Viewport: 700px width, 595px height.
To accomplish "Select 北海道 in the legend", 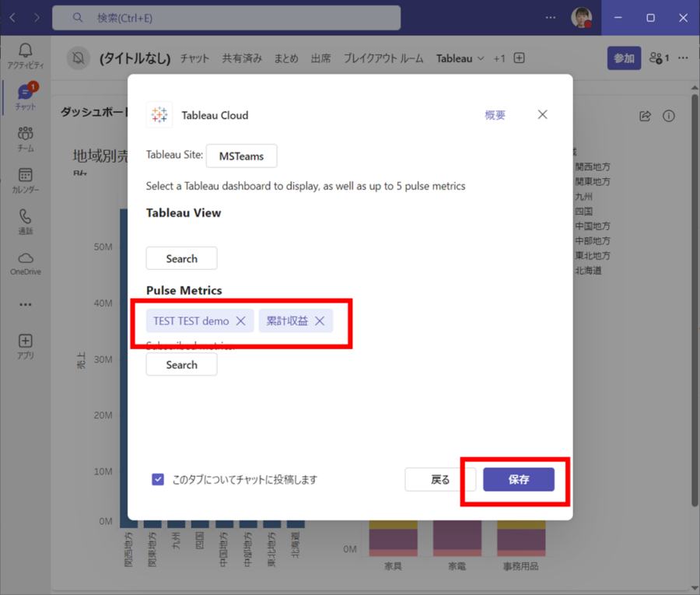I will pos(587,271).
